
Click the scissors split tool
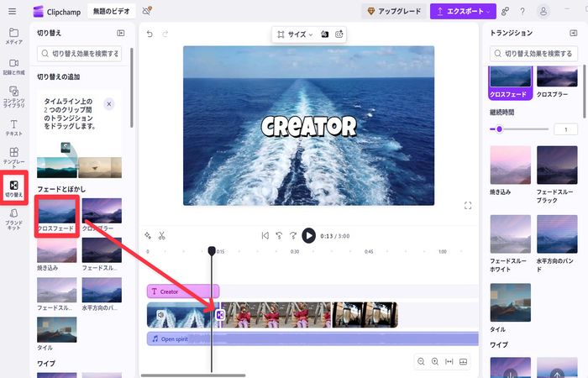tap(162, 236)
